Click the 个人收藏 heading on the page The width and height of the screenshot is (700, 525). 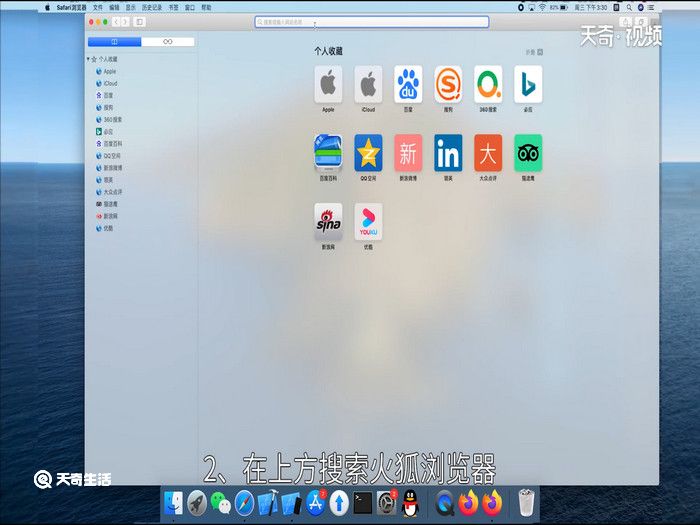pos(328,51)
